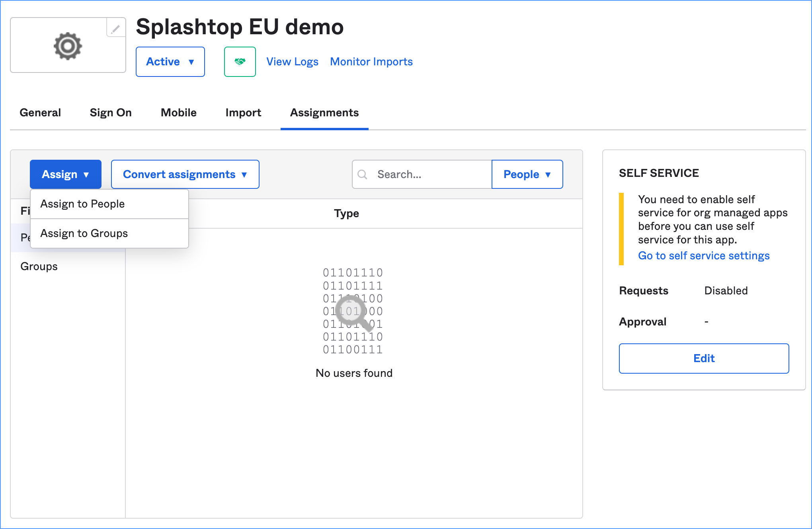Screen dimensions: 812x529
Task: Select the Assignments tab
Action: [x=324, y=113]
